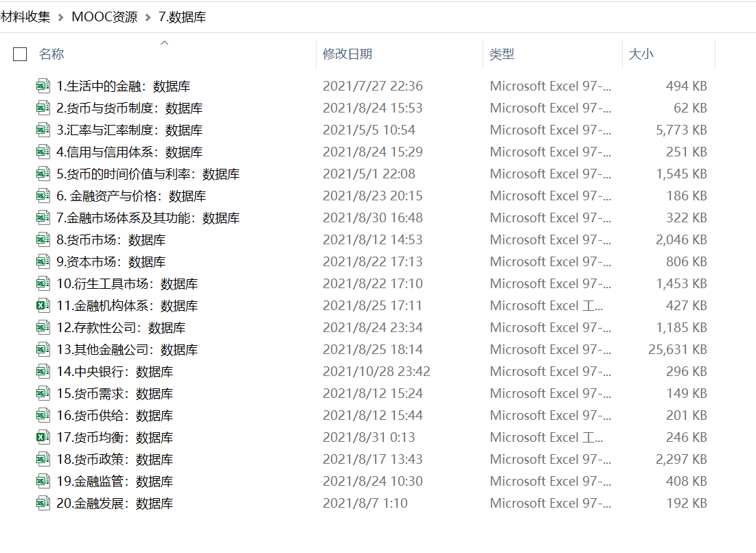Select file name 11.金融机构体系：数据库
756x553 pixels.
click(127, 306)
